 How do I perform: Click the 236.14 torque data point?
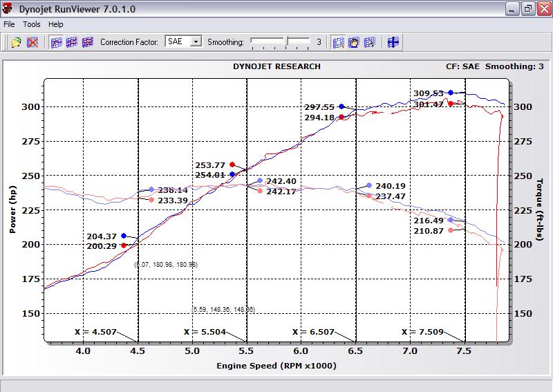tap(151, 189)
